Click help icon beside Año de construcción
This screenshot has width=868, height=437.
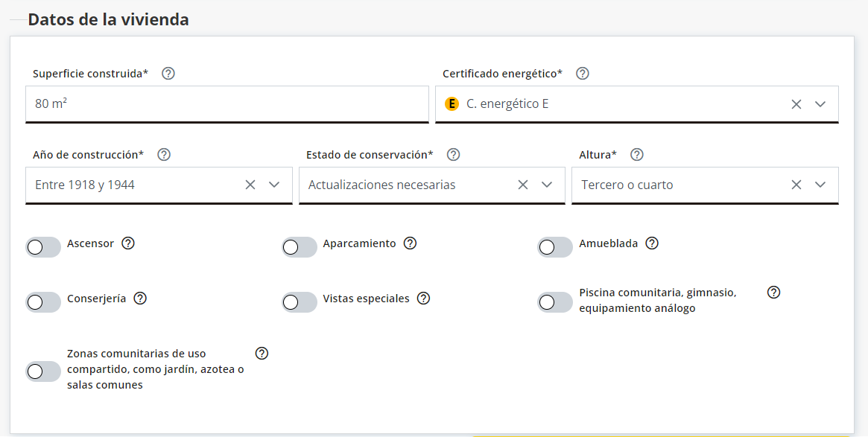(164, 155)
